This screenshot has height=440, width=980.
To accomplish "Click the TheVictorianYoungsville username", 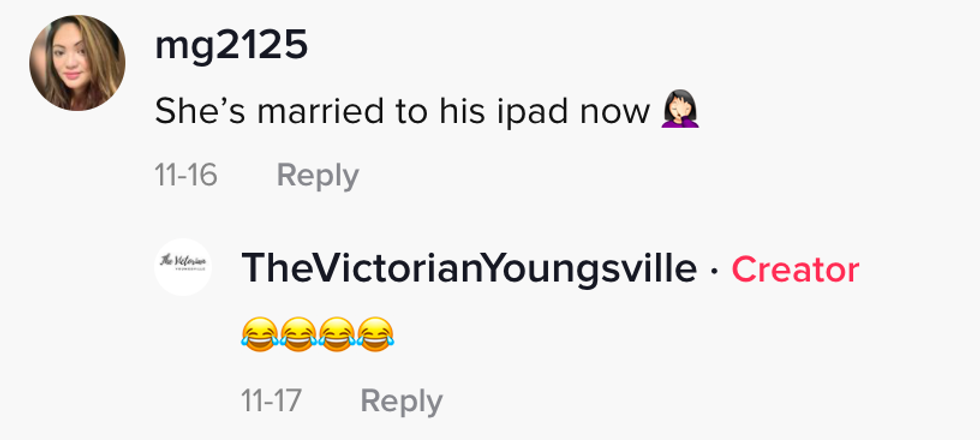I will (x=469, y=269).
